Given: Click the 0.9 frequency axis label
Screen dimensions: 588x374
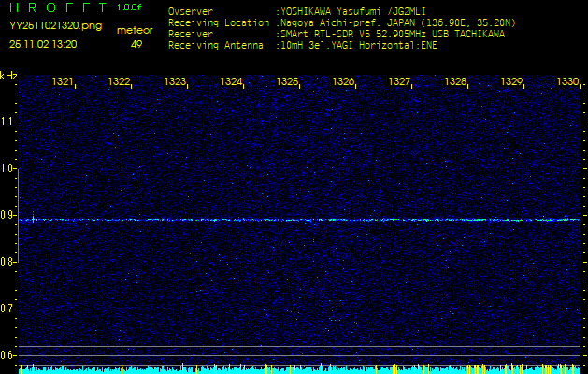Looking at the screenshot, I should tap(8, 215).
